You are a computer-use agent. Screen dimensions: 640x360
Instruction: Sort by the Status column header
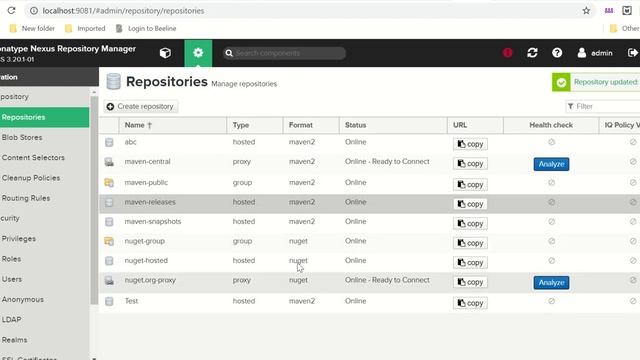pyautogui.click(x=393, y=125)
